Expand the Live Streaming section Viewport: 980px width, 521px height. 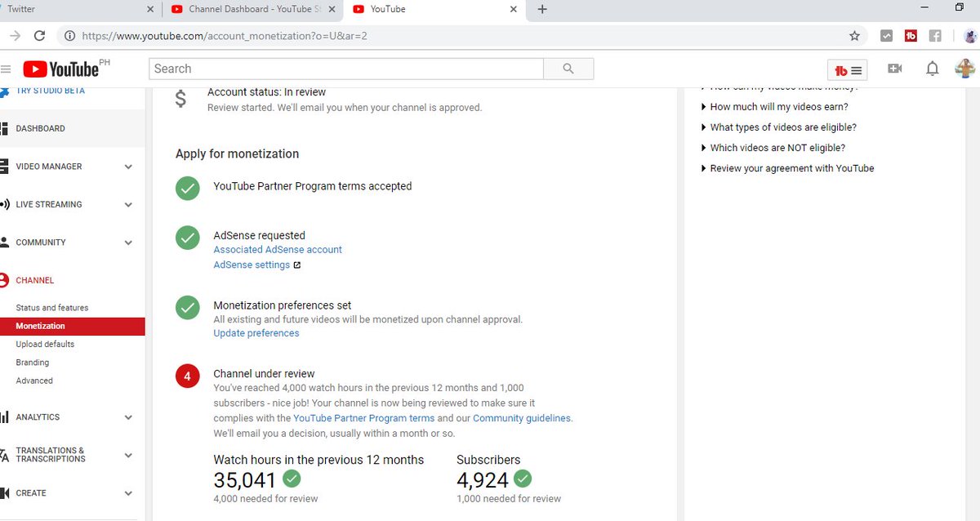[128, 205]
